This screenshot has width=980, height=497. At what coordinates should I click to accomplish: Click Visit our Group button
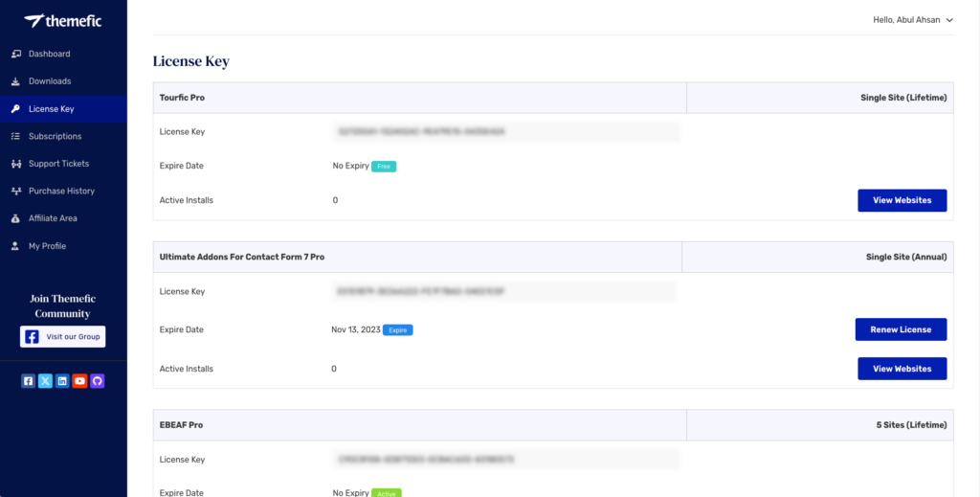coord(62,337)
